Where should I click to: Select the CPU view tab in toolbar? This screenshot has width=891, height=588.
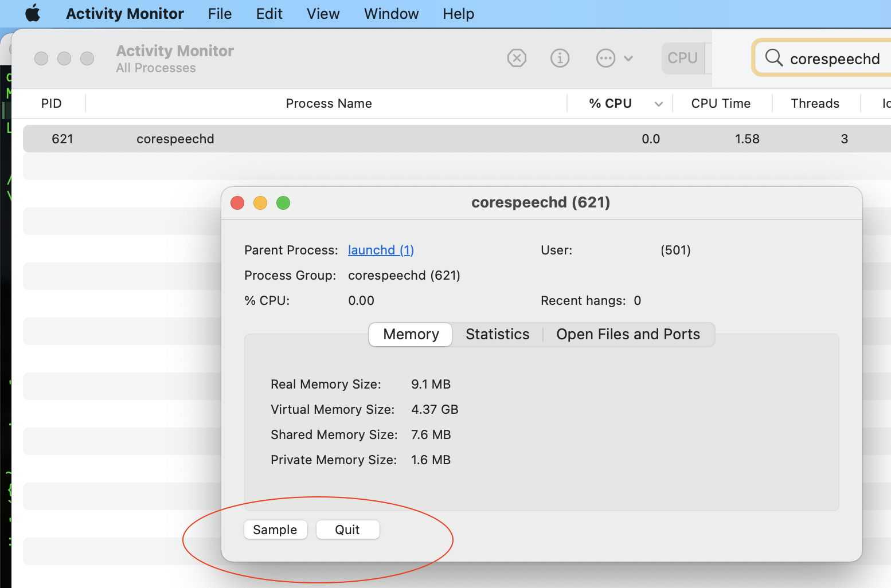[683, 58]
